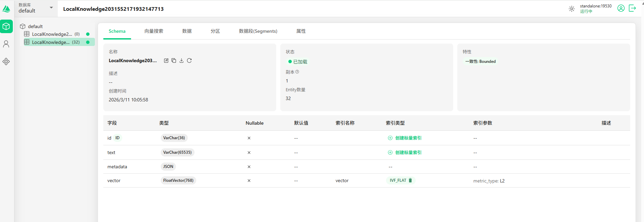
Task: Click the LocalKnowledge203... collection name heading
Action: coord(133,60)
